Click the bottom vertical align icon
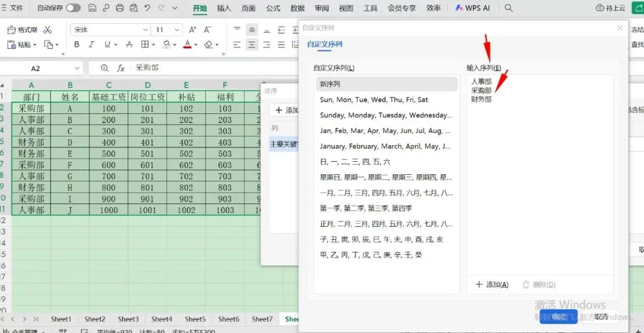Image resolution: width=644 pixels, height=333 pixels. click(267, 30)
